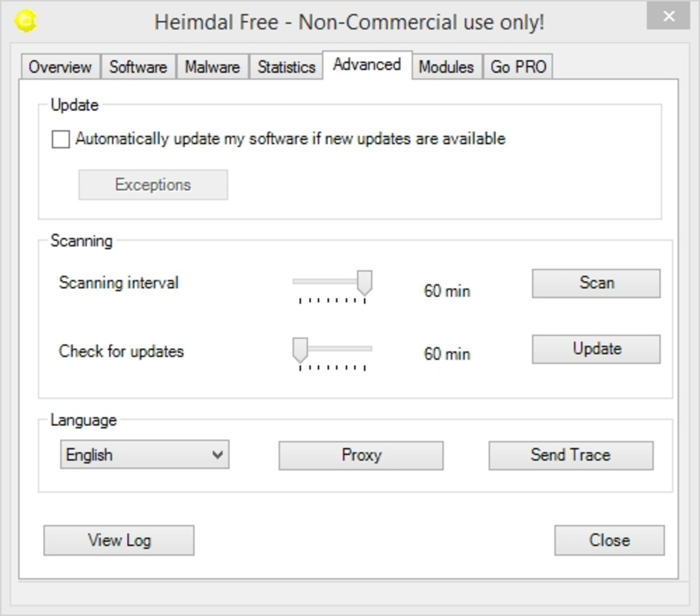
Task: Click the Check for updates 60 min value
Action: coord(447,354)
